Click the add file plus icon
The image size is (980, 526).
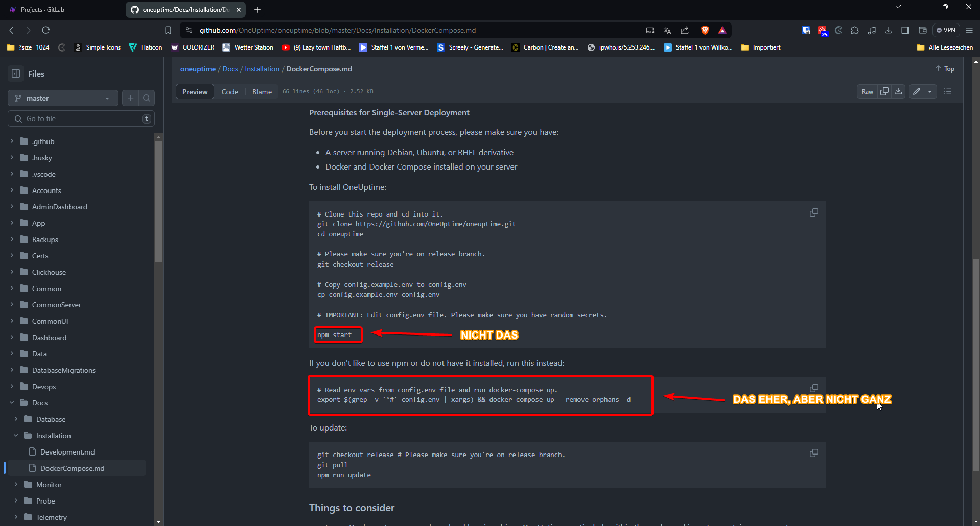point(131,98)
